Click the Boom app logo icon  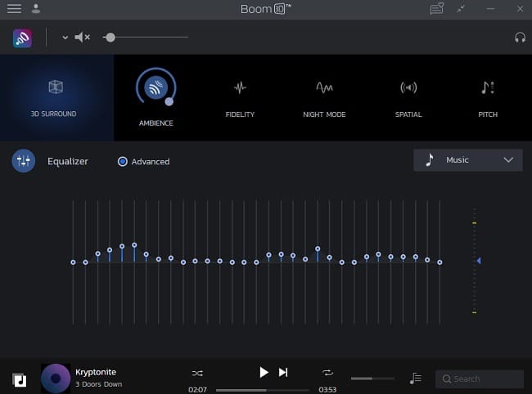[22, 38]
